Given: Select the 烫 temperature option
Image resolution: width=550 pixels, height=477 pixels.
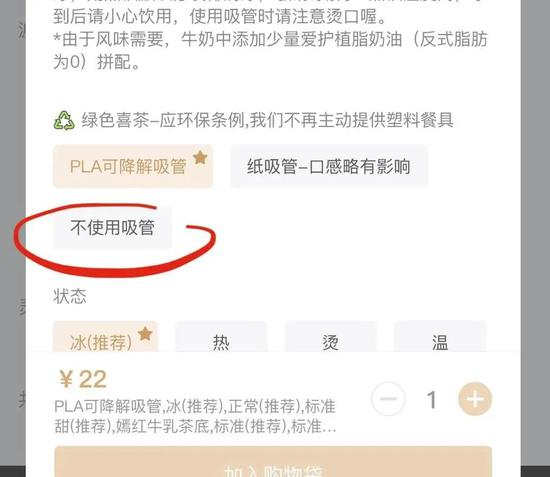Looking at the screenshot, I should tap(330, 337).
